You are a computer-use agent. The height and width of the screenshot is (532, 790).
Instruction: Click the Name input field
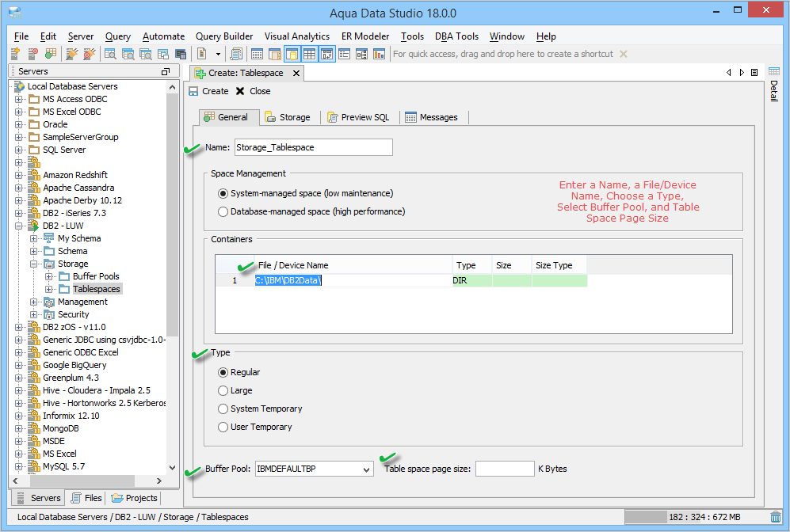313,147
